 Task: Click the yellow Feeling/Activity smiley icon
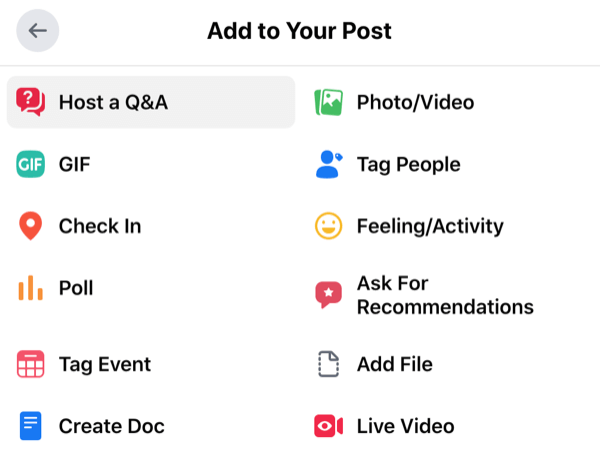pyautogui.click(x=328, y=226)
